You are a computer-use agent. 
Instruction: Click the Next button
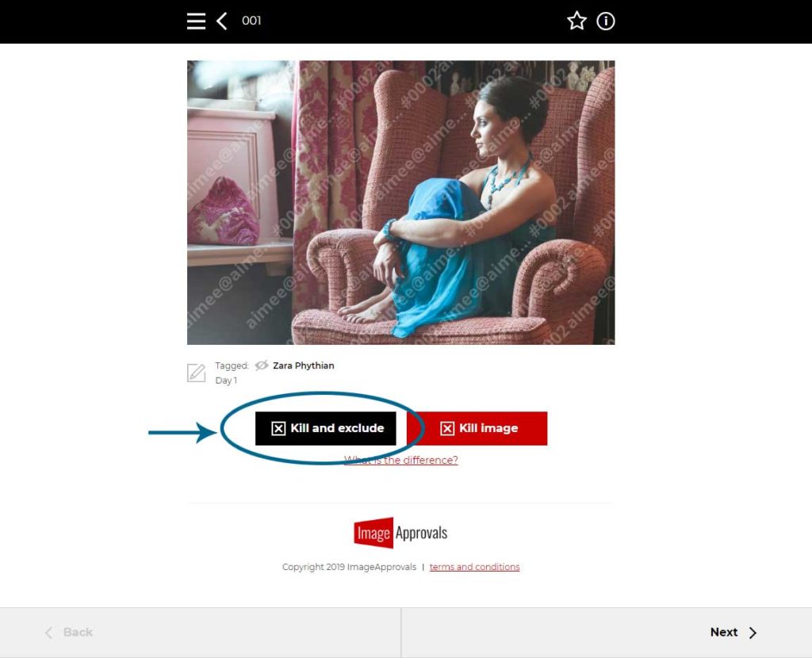click(x=607, y=633)
